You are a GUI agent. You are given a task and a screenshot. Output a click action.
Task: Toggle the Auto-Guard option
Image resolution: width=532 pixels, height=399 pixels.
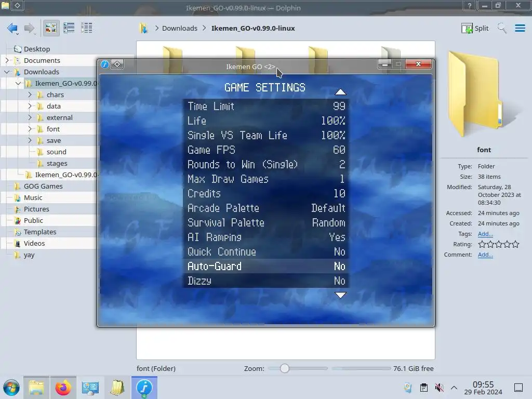pyautogui.click(x=266, y=267)
